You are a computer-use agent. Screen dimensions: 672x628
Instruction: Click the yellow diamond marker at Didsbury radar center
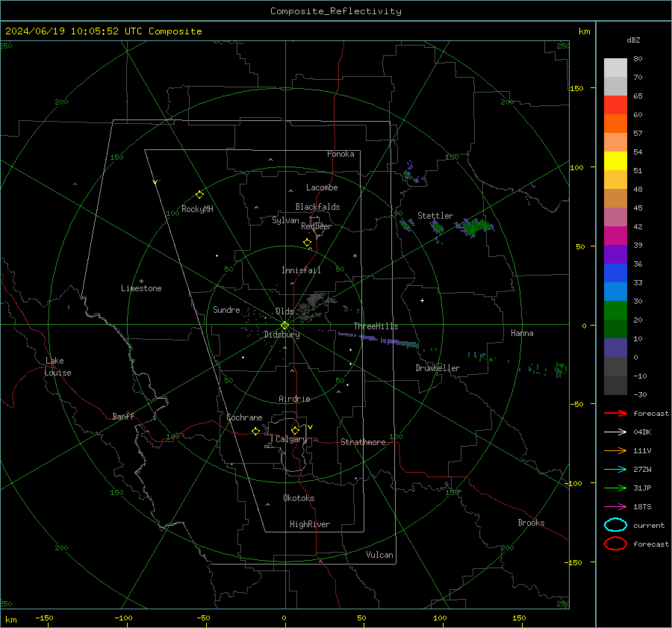(x=284, y=326)
